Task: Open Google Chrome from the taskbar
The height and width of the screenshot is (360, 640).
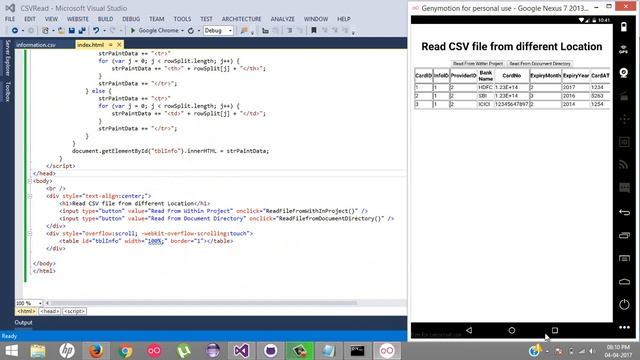Action: click(125, 351)
